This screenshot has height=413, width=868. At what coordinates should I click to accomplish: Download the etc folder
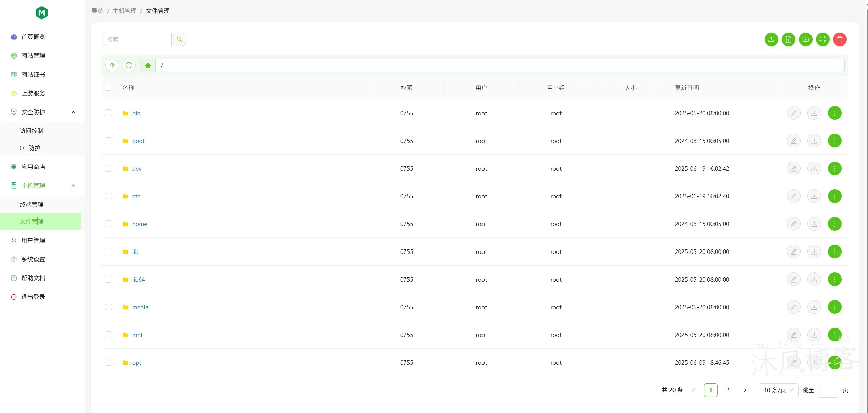pos(814,196)
